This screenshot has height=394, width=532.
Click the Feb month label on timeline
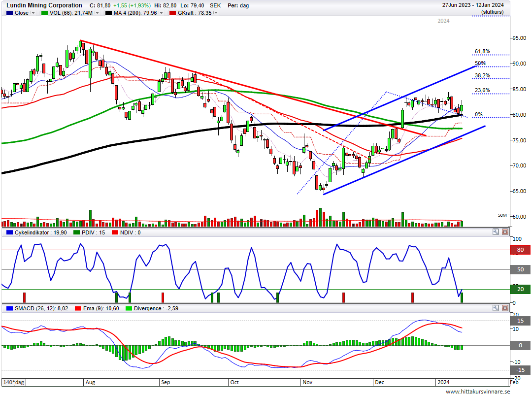(514, 382)
